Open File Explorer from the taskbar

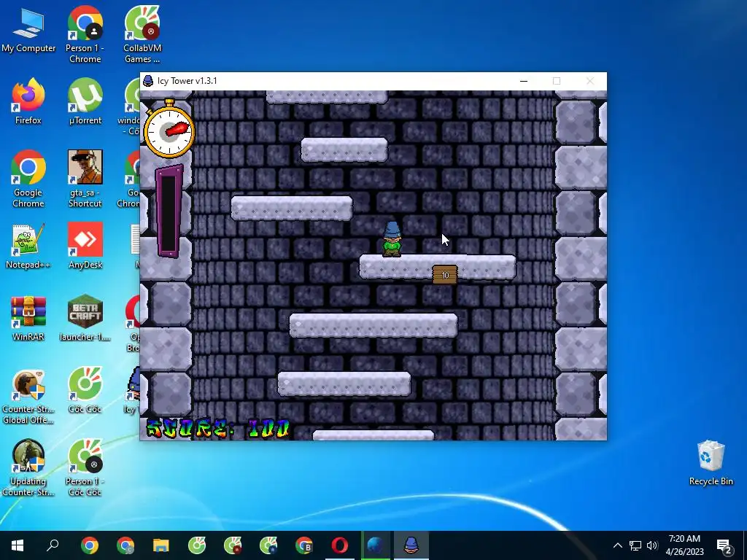pos(161,545)
